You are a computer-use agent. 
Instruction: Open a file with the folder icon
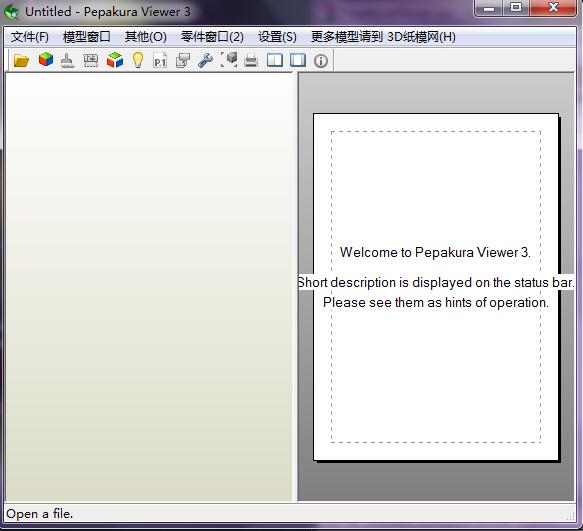pyautogui.click(x=21, y=60)
